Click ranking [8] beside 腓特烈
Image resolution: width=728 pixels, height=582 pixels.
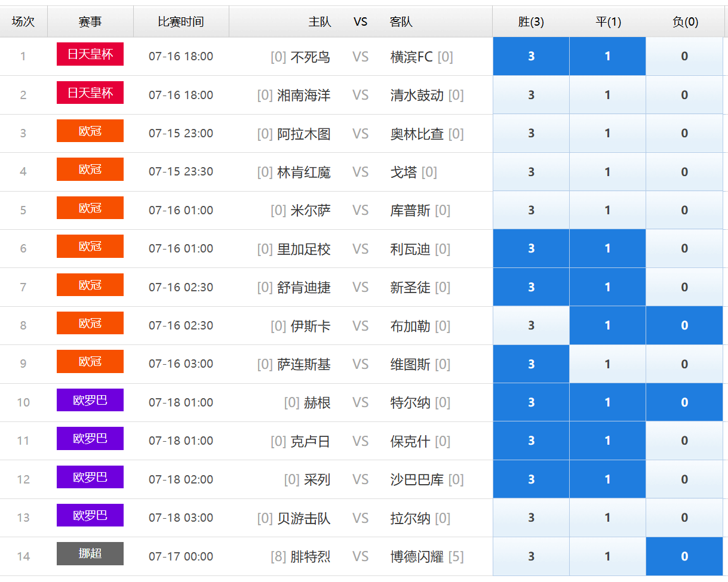pos(278,557)
